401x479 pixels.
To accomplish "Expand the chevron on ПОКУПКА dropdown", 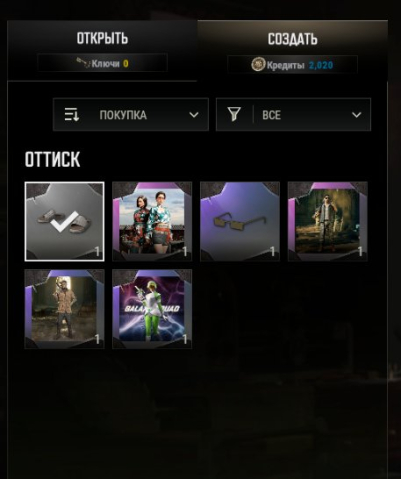I will coord(194,115).
